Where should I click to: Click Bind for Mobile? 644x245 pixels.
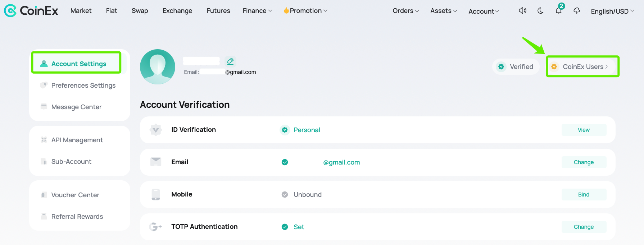pos(584,194)
